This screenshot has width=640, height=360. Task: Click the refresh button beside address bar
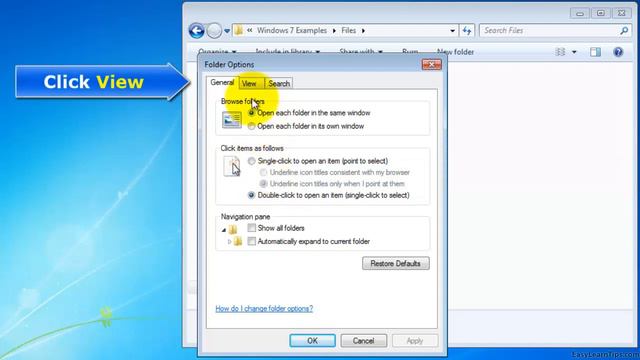click(x=467, y=31)
